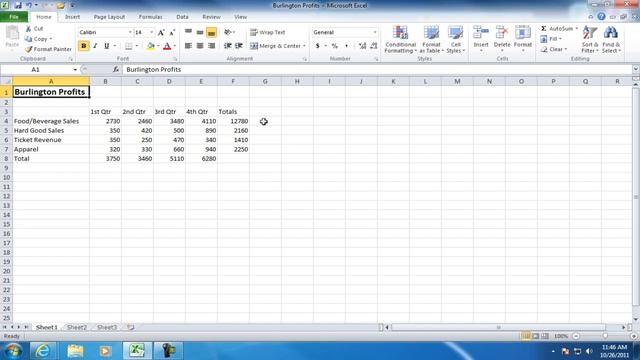Expand the Merge & Center dropdown arrow
The image size is (640, 360).
click(304, 46)
